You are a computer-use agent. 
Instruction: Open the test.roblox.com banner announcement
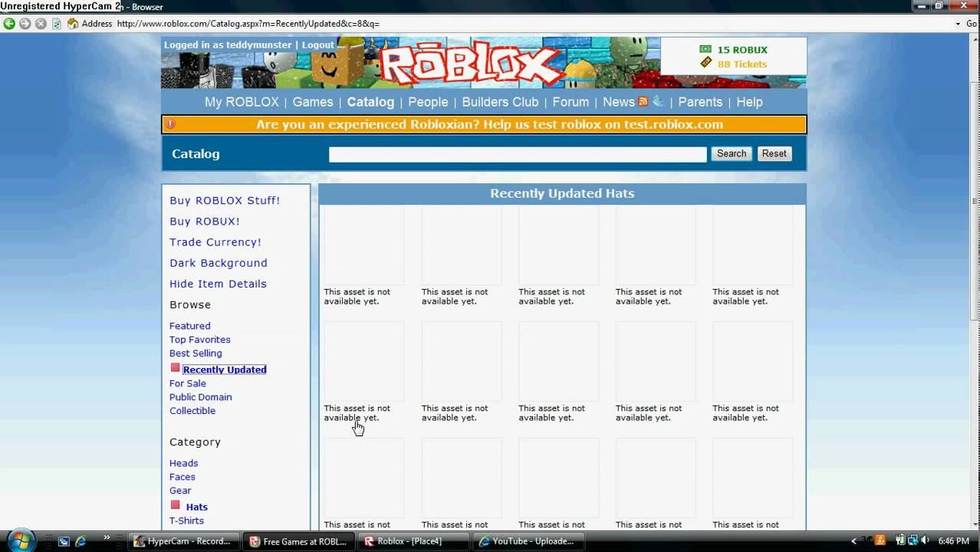pos(489,124)
